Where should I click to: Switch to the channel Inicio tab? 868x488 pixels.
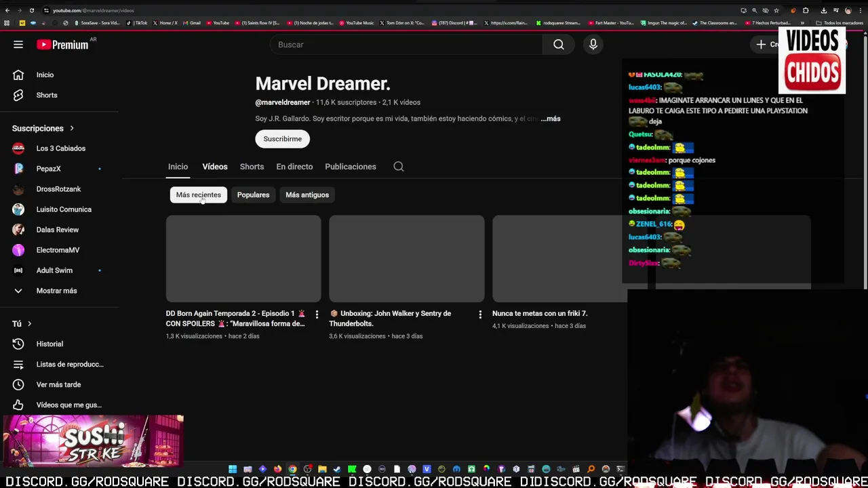pos(178,167)
